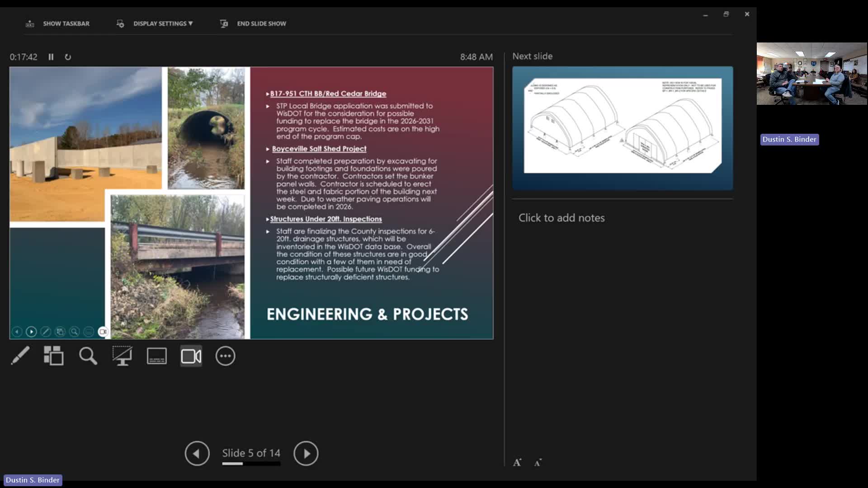The height and width of the screenshot is (488, 868).
Task: Click Show Taskbar
Action: (x=66, y=23)
